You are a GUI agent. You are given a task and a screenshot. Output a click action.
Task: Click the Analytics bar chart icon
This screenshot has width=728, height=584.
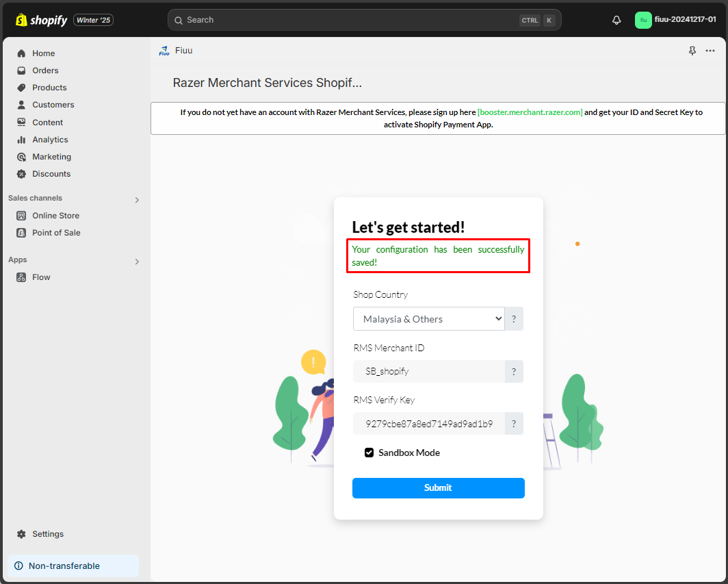pos(21,140)
